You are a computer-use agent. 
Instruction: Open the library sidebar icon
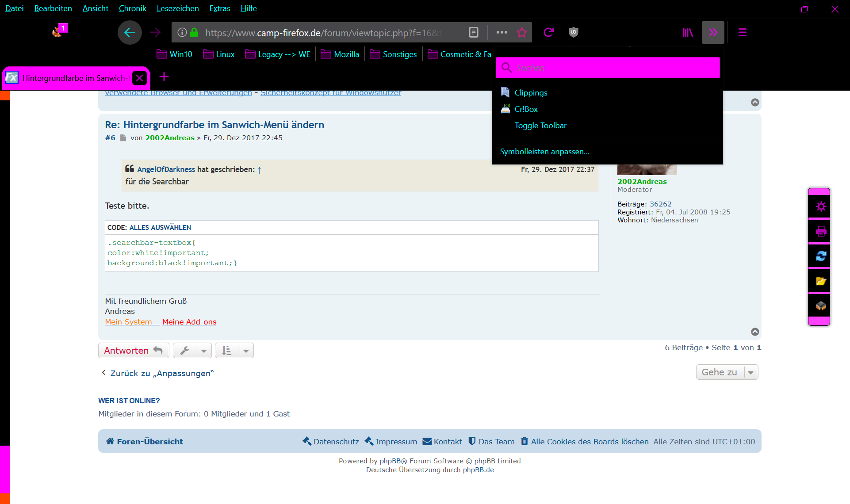(688, 32)
